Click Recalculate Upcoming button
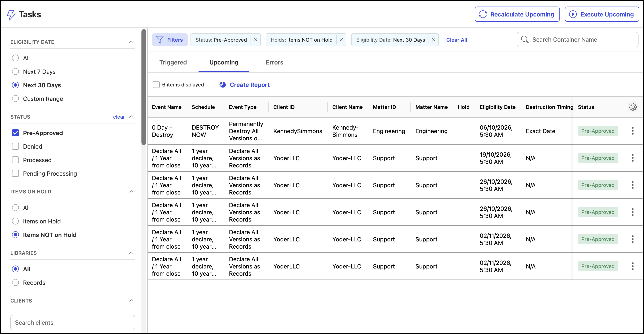Image resolution: width=644 pixels, height=334 pixels. click(517, 14)
